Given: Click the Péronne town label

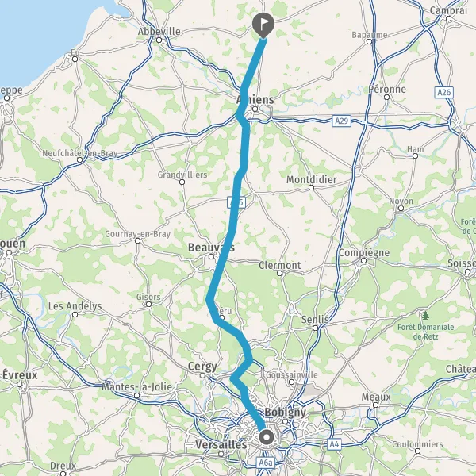Looking at the screenshot, I should point(387,89).
